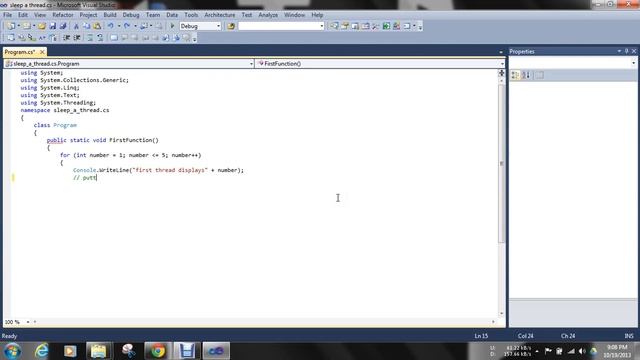The height and width of the screenshot is (360, 640).
Task: Open the Undo history dropdown arrow
Action: pyautogui.click(x=118, y=26)
